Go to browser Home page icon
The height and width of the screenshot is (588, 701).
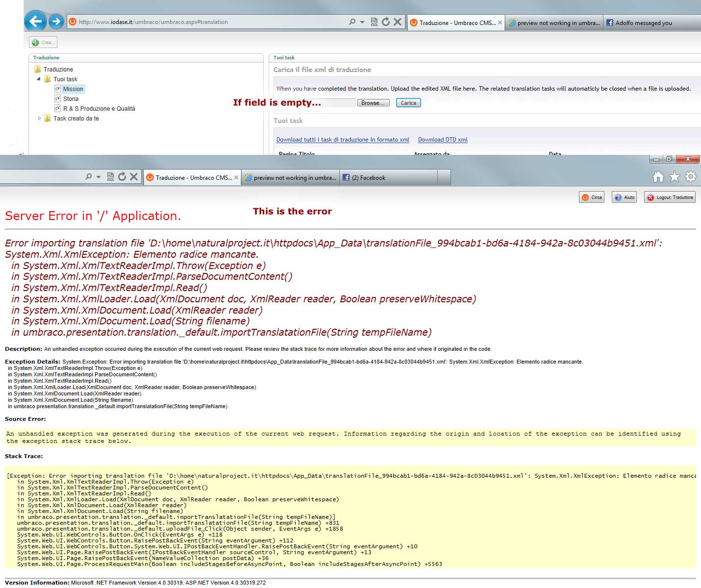[658, 177]
